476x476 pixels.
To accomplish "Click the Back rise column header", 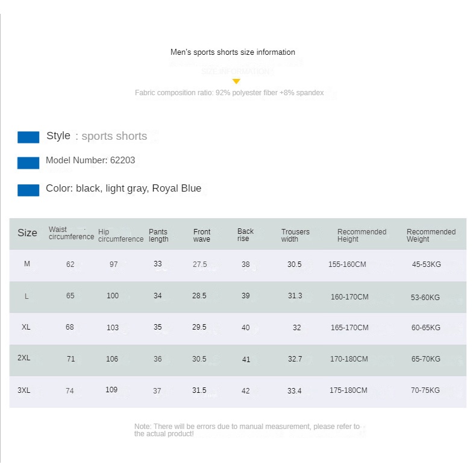I will click(x=245, y=235).
